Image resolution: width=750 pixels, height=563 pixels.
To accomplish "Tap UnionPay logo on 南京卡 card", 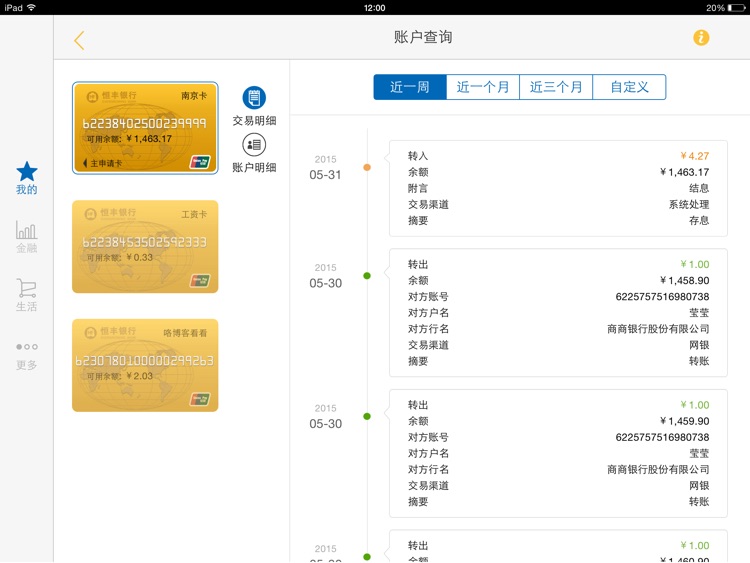I will coord(200,162).
